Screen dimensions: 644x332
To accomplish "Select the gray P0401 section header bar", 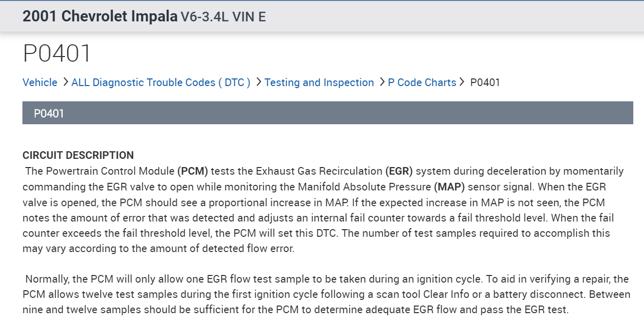I will [327, 113].
